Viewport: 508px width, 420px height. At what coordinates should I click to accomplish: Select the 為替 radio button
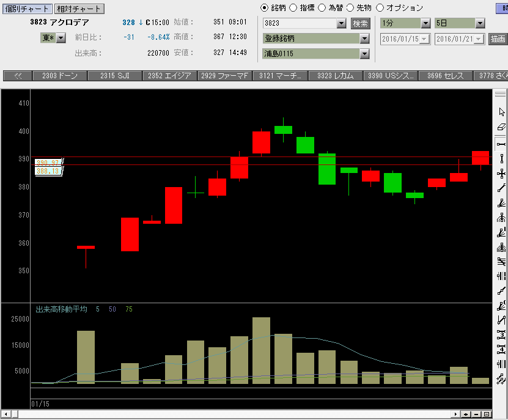322,8
